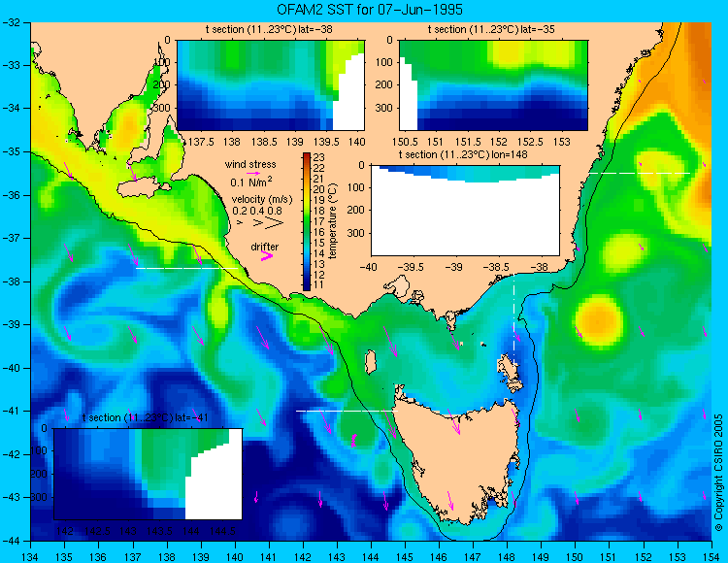
Task: Click x-axis label 150.5 in lat=-35 inset
Action: 406,142
